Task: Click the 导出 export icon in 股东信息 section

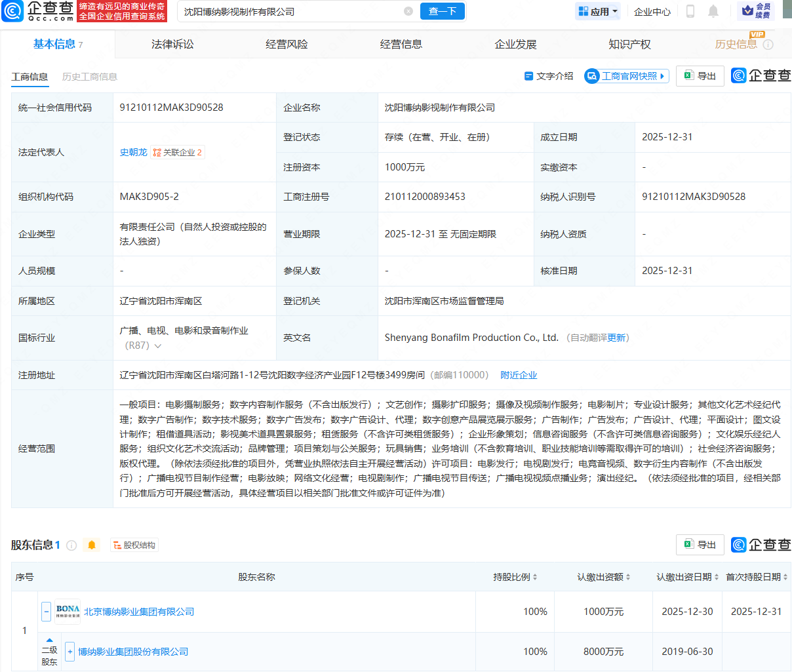Action: pos(700,544)
